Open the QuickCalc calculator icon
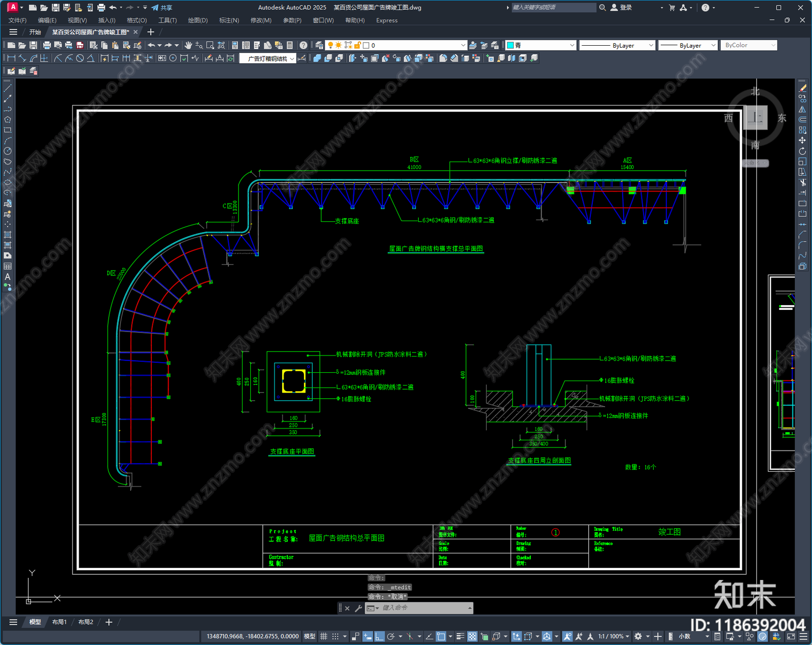This screenshot has height=645, width=812. (x=290, y=45)
